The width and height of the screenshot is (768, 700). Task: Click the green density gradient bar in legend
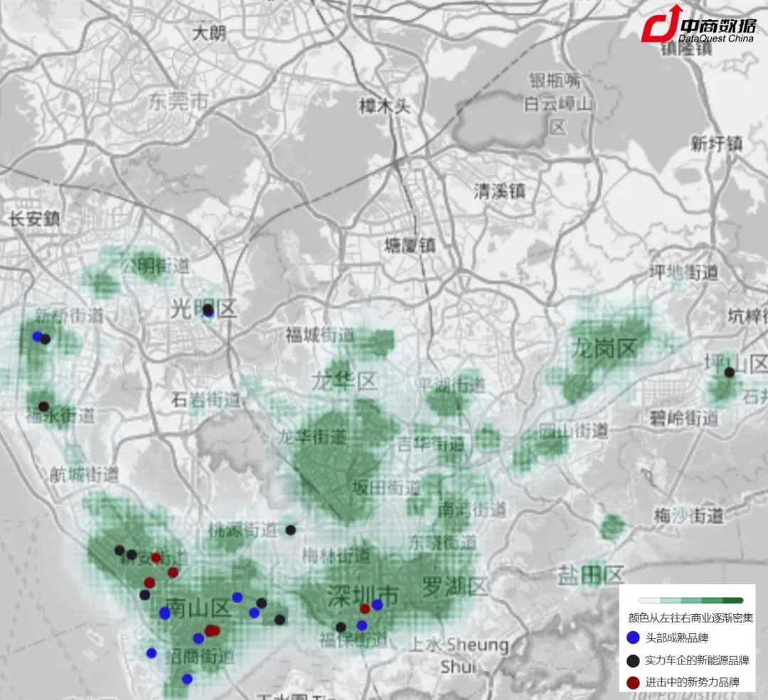click(x=690, y=601)
